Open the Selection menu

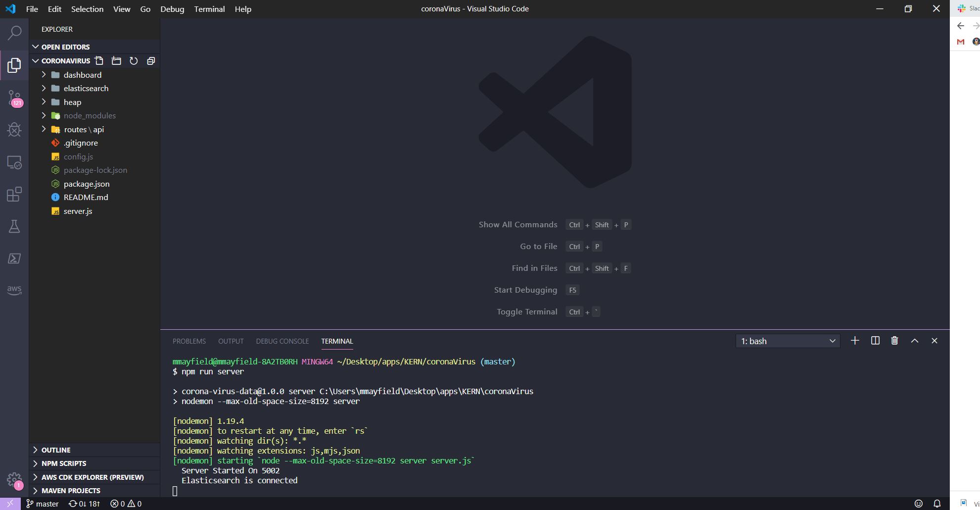(87, 9)
